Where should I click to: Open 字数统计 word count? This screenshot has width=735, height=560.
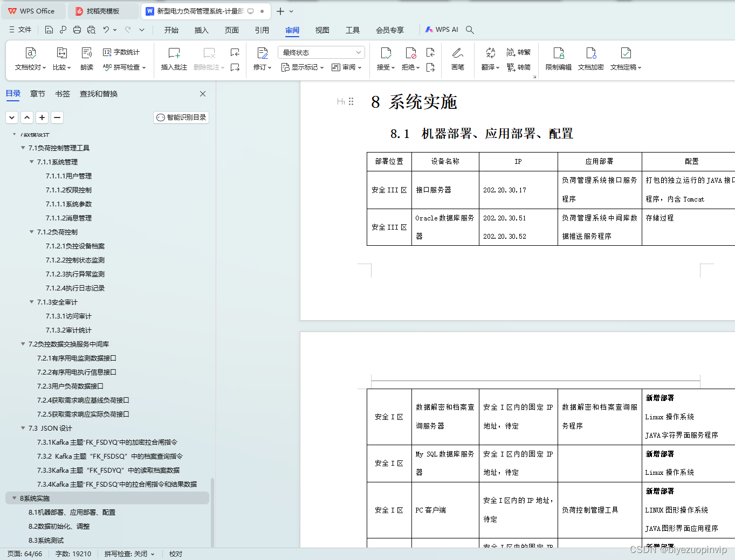tap(121, 52)
